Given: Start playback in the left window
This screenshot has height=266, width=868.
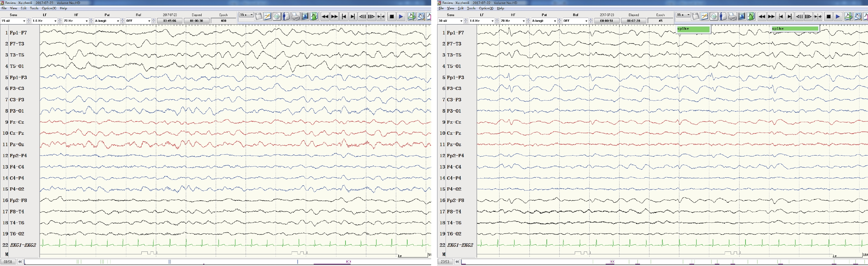Looking at the screenshot, I should [401, 16].
